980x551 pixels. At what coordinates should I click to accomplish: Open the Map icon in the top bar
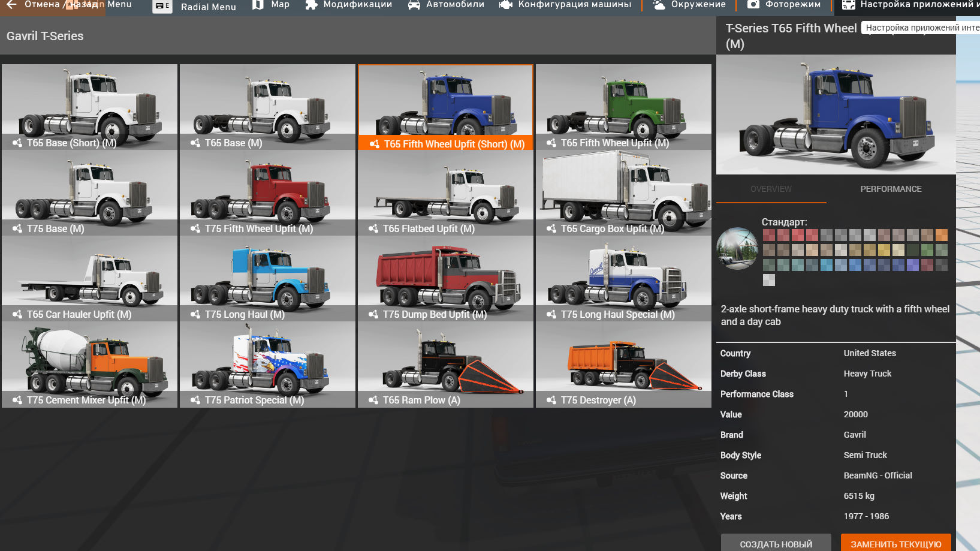pyautogui.click(x=258, y=4)
